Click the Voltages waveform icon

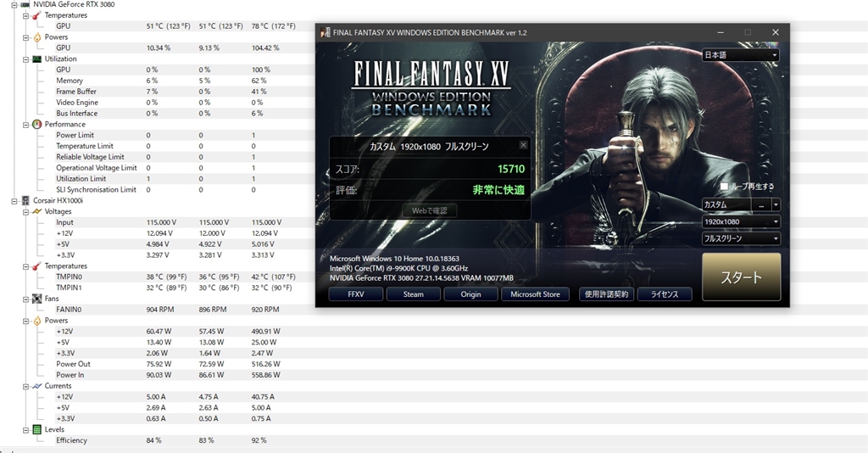click(37, 211)
